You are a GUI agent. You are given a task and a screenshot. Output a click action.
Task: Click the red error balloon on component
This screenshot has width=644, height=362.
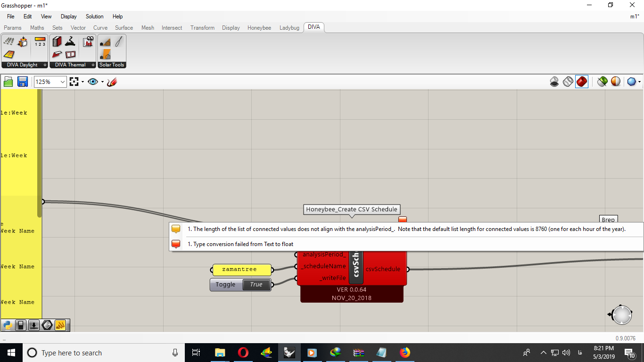point(402,219)
